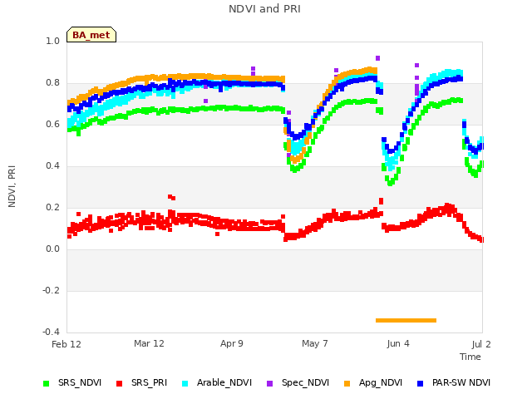532x399 pixels.
Task: Click the blue PAR-SW NDVI legend swatch
Action: point(420,383)
